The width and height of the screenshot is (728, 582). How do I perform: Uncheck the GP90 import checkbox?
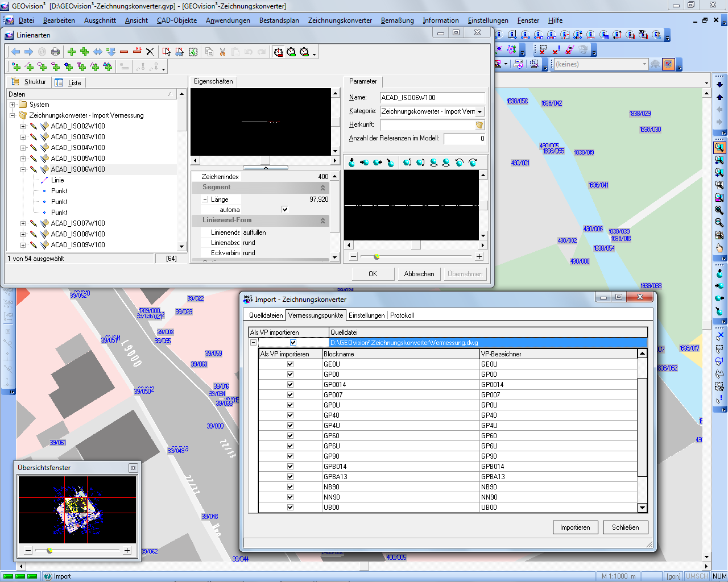pyautogui.click(x=290, y=456)
